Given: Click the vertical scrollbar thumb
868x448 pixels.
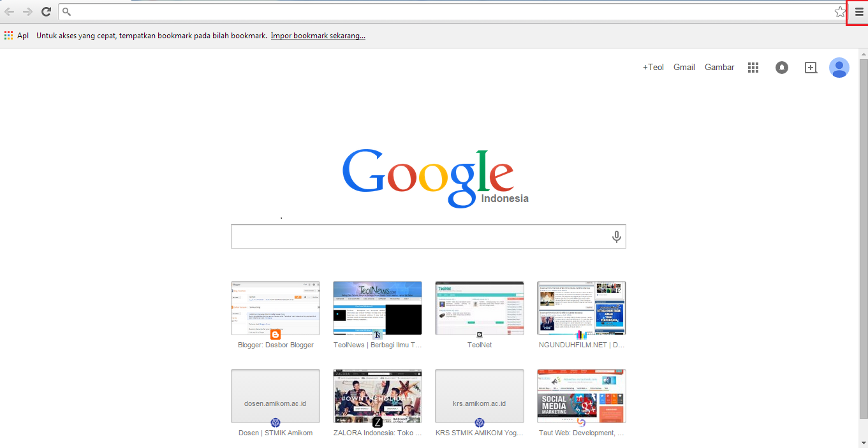Looking at the screenshot, I should (863, 239).
